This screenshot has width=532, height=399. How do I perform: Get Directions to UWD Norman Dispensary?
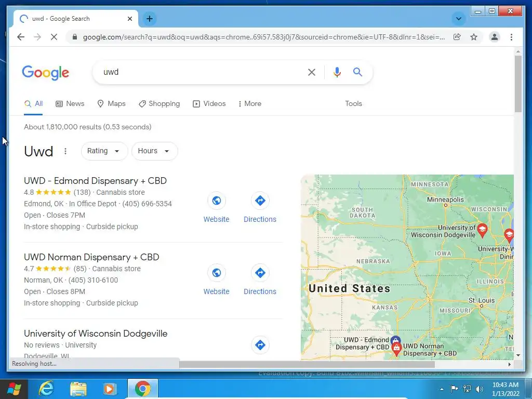[x=260, y=281]
